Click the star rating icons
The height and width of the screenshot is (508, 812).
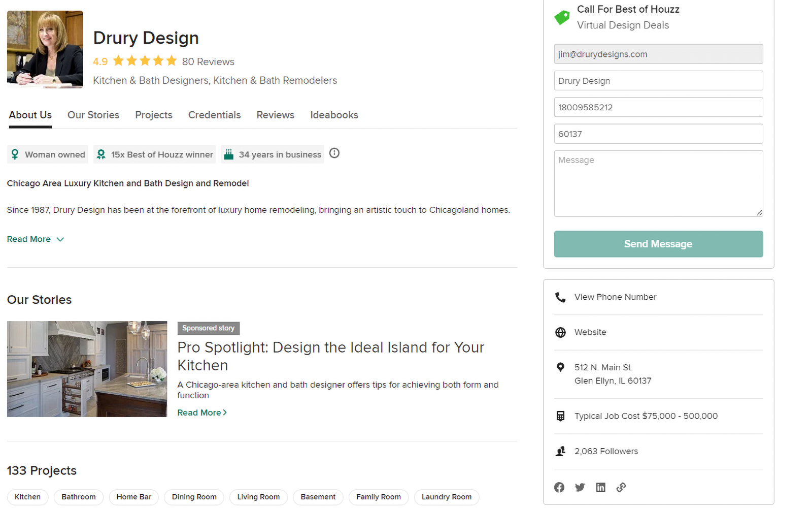point(145,61)
